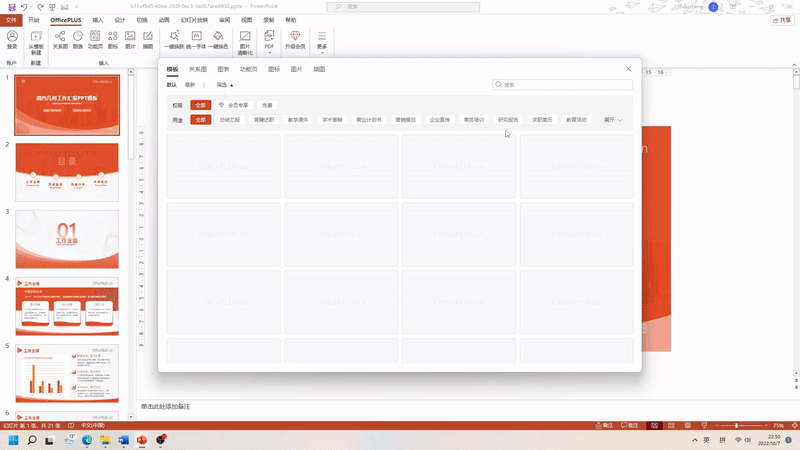
Task: Open 从模板新建 in the ribbon
Action: coord(36,43)
